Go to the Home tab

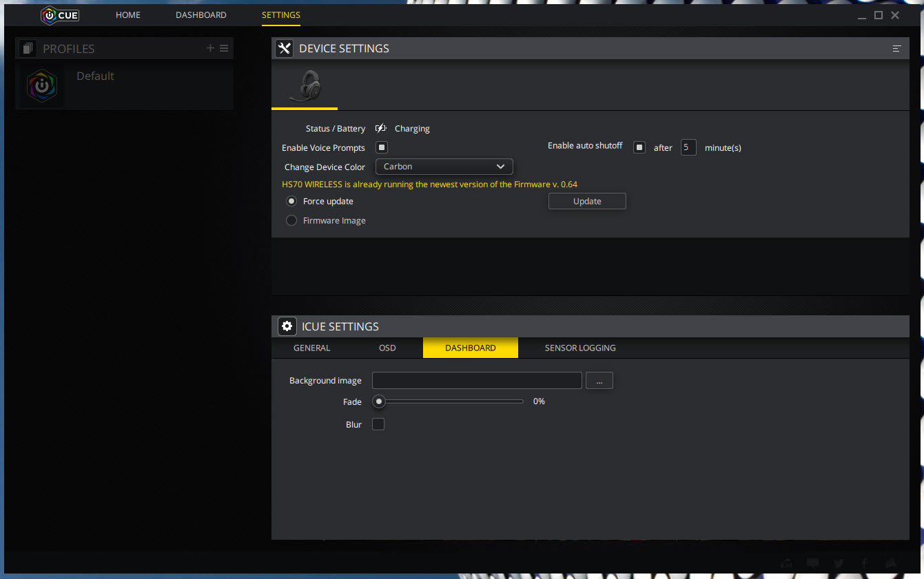click(x=128, y=14)
